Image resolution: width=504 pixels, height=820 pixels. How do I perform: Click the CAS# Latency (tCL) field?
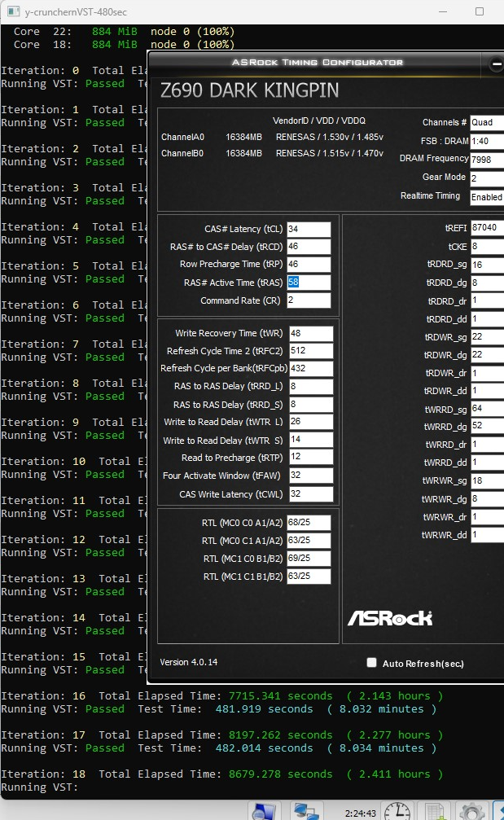(x=309, y=229)
